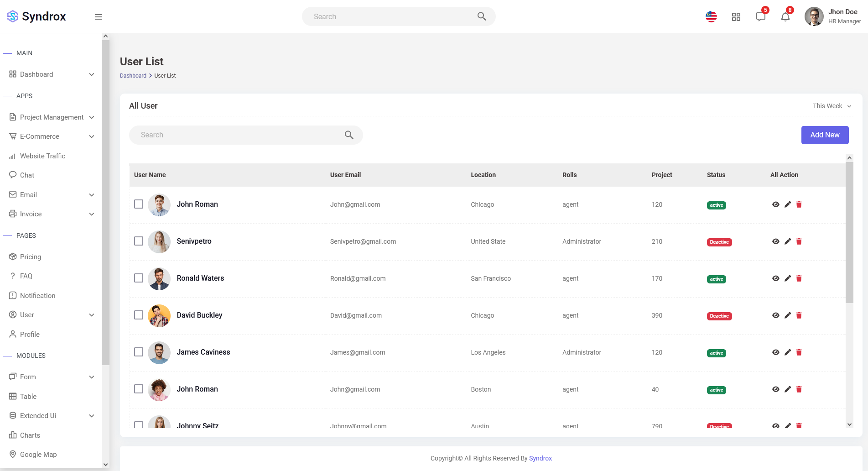
Task: Expand the Project Management sidebar menu
Action: (52, 117)
